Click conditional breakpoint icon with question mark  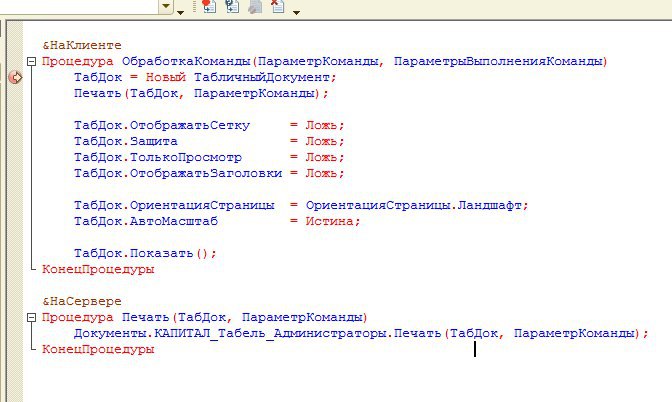click(x=232, y=6)
